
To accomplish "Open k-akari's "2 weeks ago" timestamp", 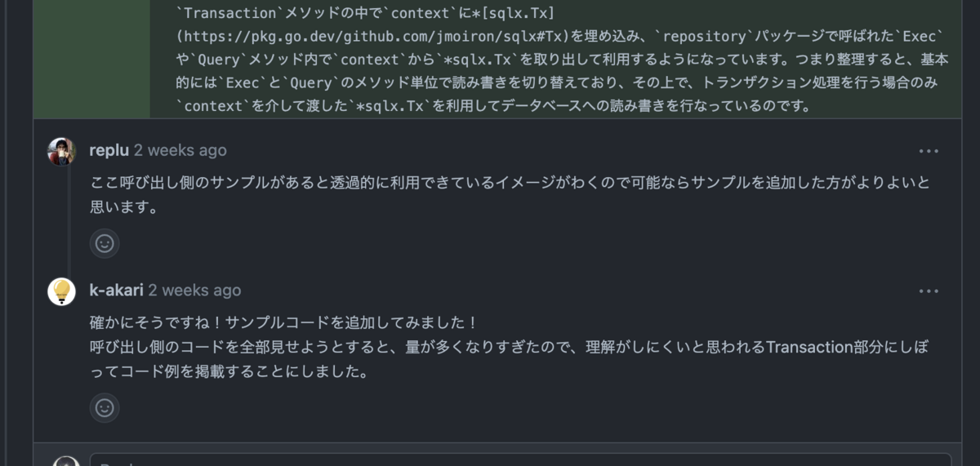I will [x=194, y=291].
